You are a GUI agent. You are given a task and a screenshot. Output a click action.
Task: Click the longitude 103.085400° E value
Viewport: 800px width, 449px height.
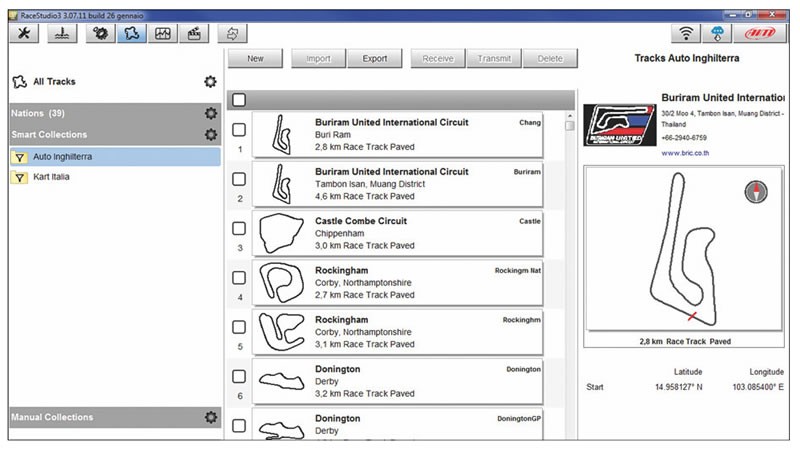[x=758, y=387]
